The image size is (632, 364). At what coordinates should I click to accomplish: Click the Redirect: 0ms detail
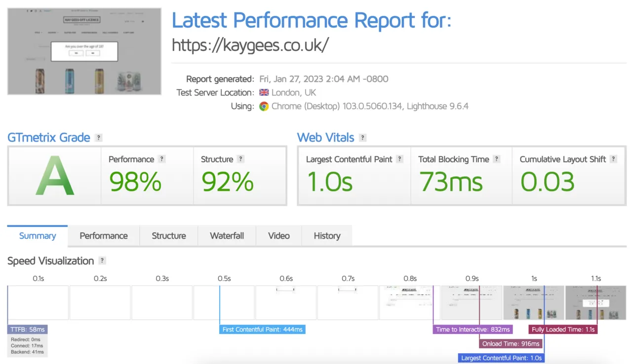point(26,340)
